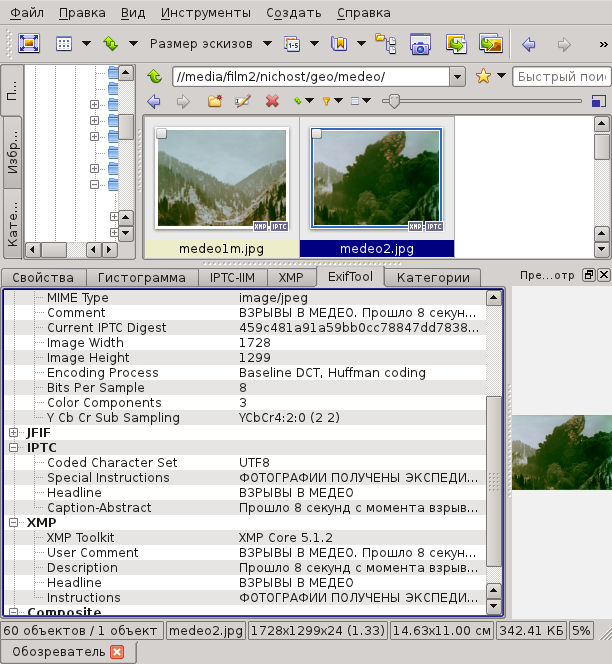Click the yellow star favorites icon

tap(483, 76)
